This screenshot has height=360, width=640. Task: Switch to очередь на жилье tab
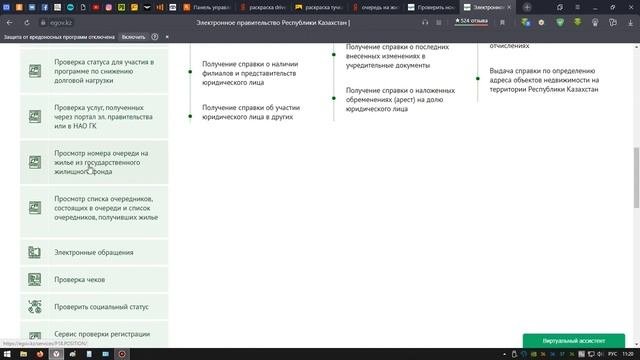coord(375,7)
